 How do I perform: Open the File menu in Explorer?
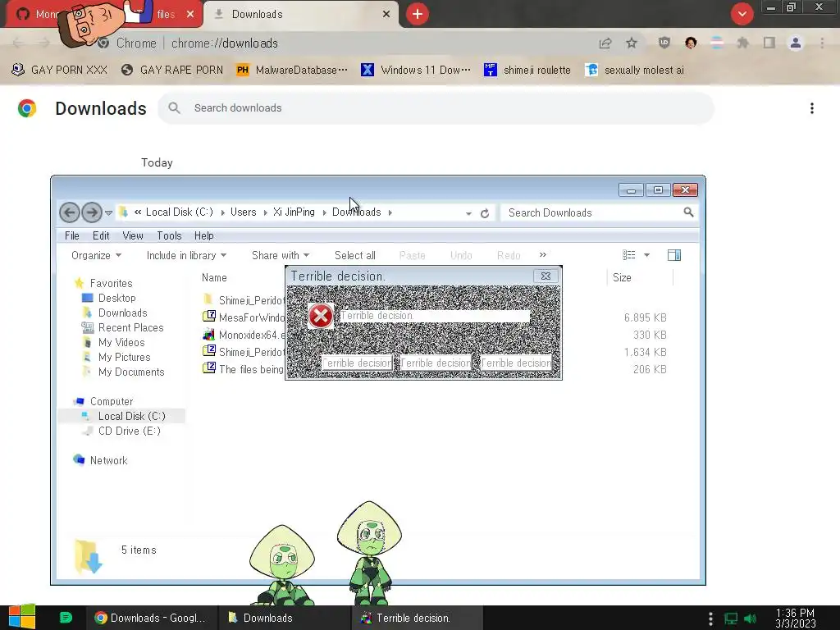(x=72, y=235)
